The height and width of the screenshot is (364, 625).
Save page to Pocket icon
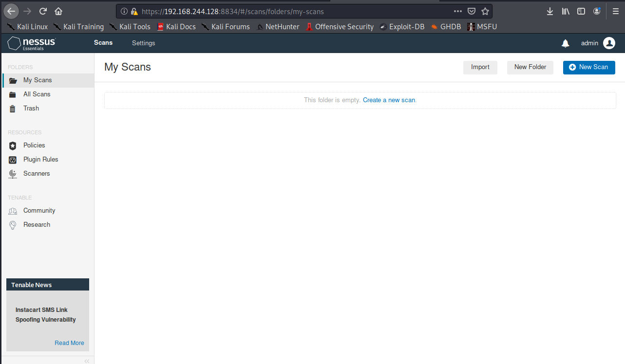472,11
